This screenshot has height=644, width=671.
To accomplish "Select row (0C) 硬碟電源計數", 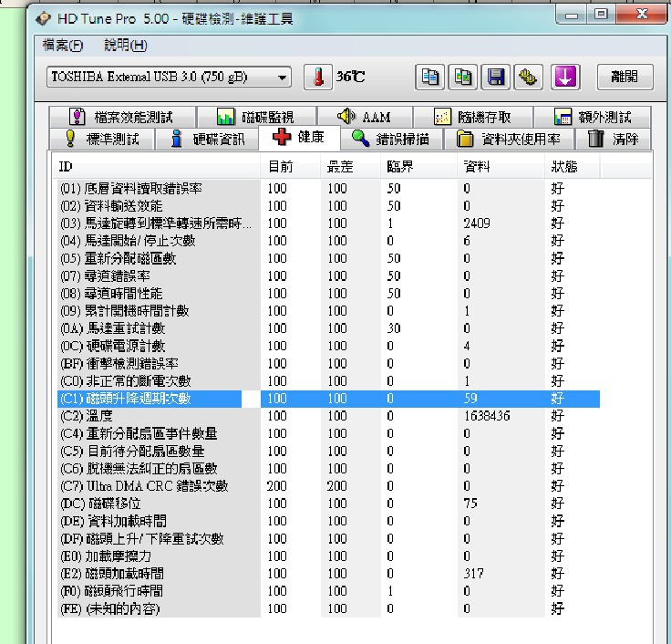I will (328, 346).
